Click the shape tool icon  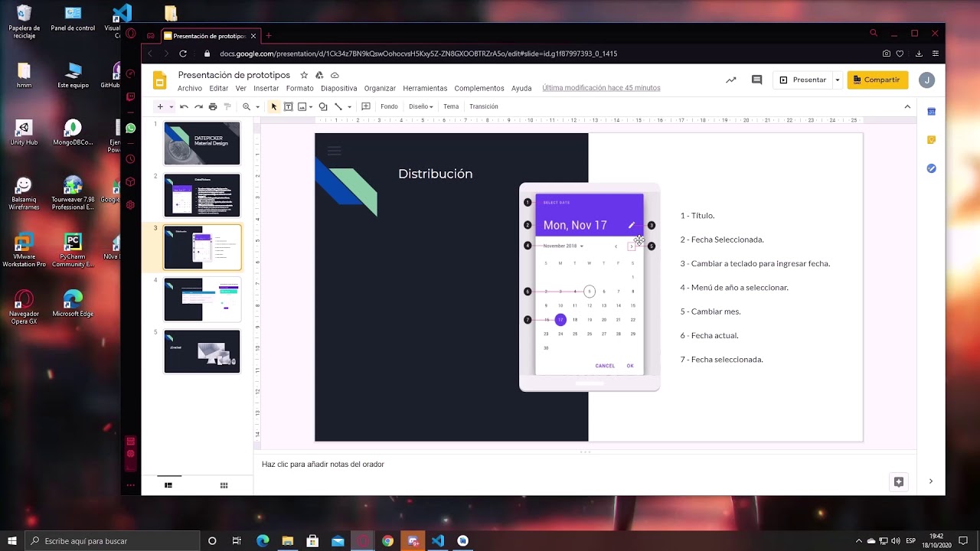click(323, 106)
